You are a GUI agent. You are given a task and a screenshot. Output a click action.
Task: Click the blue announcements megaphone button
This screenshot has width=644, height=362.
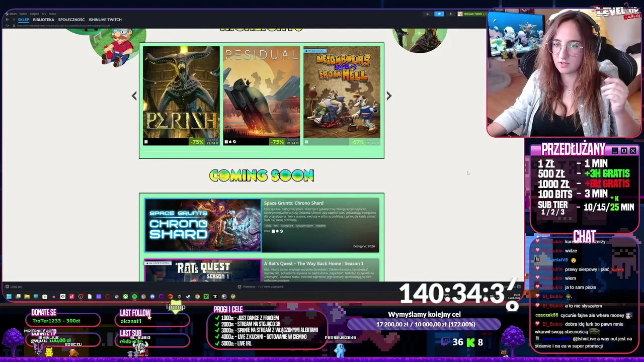(x=439, y=14)
